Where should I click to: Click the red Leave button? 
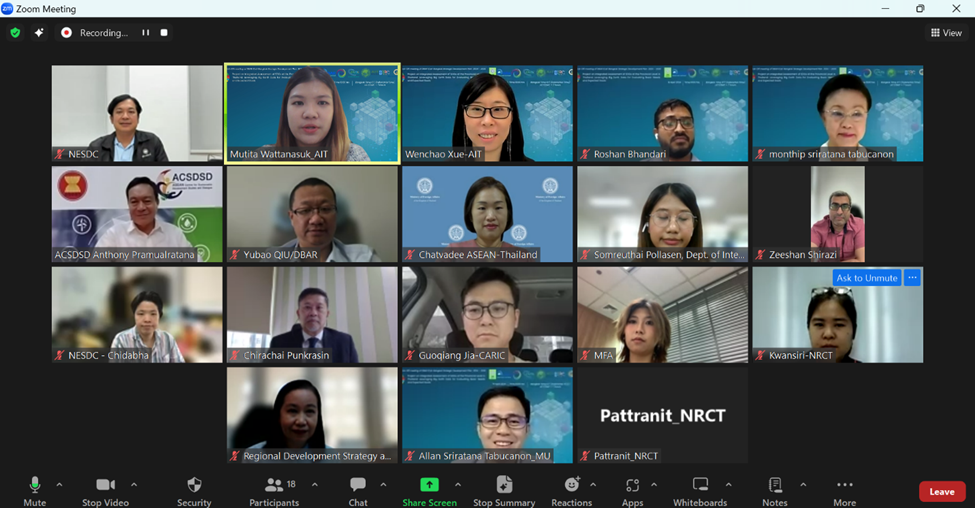tap(942, 491)
